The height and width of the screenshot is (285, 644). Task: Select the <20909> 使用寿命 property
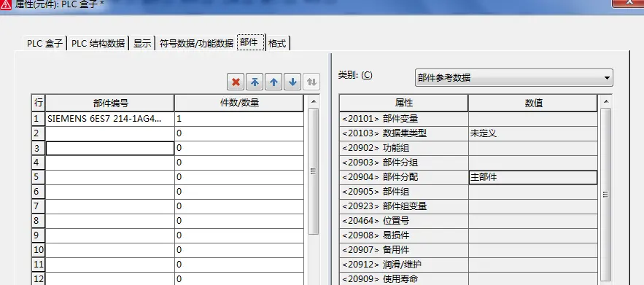point(404,279)
